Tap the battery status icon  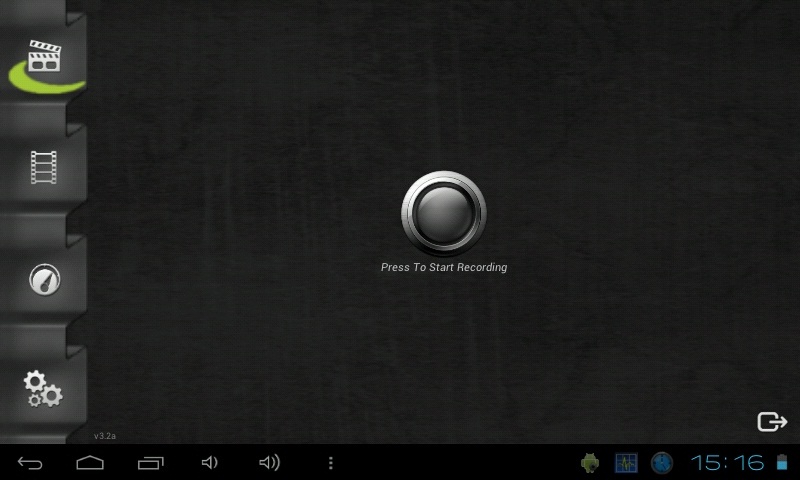click(782, 462)
